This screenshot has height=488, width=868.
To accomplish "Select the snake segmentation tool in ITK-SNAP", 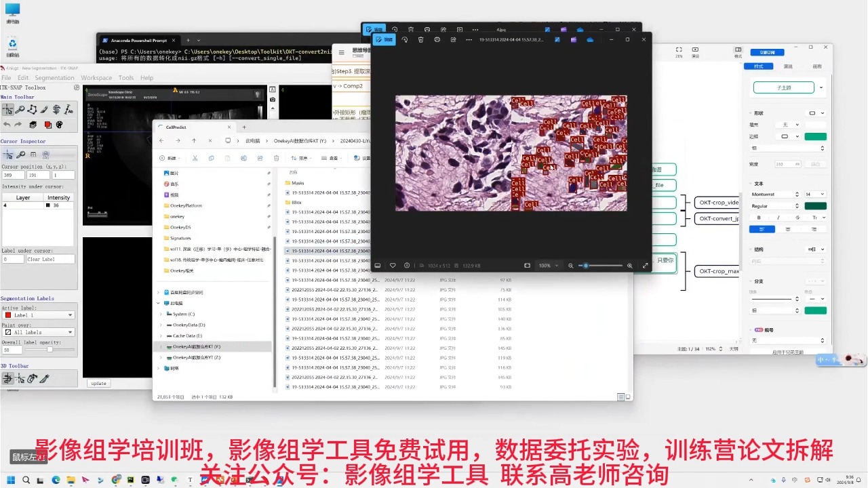I will (56, 109).
